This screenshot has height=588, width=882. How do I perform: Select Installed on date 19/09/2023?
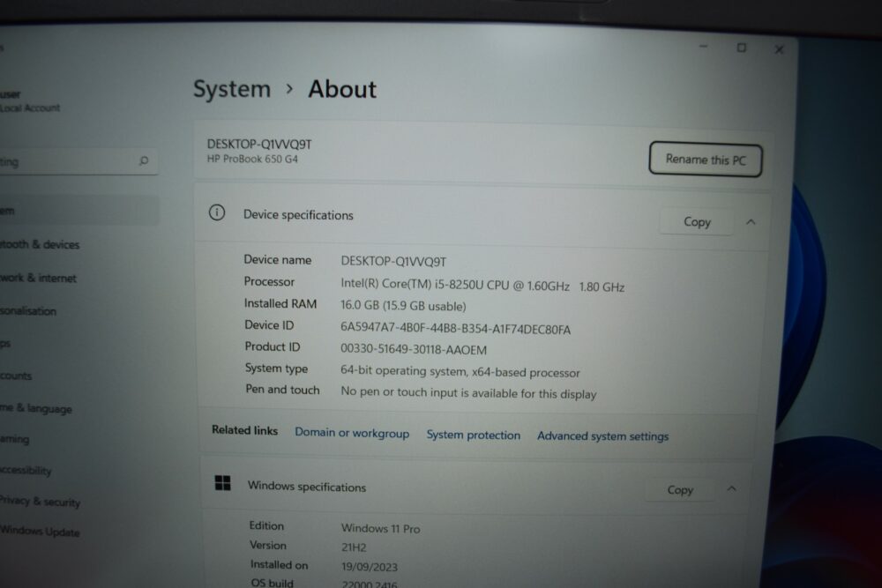coord(369,567)
